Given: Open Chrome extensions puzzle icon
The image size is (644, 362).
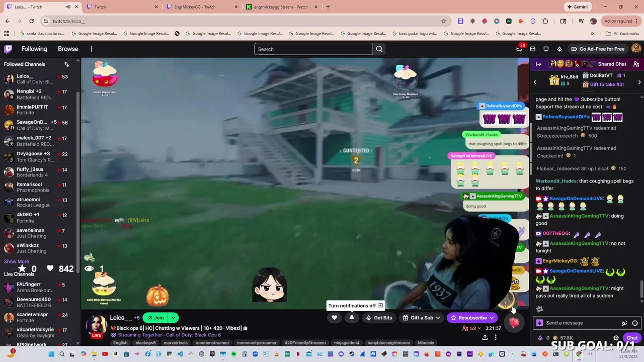Looking at the screenshot, I should (545, 21).
